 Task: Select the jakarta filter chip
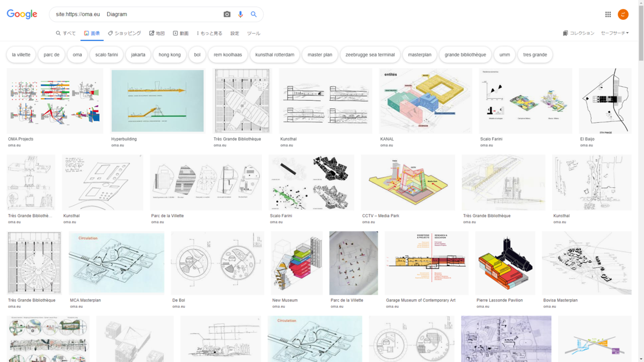[138, 55]
